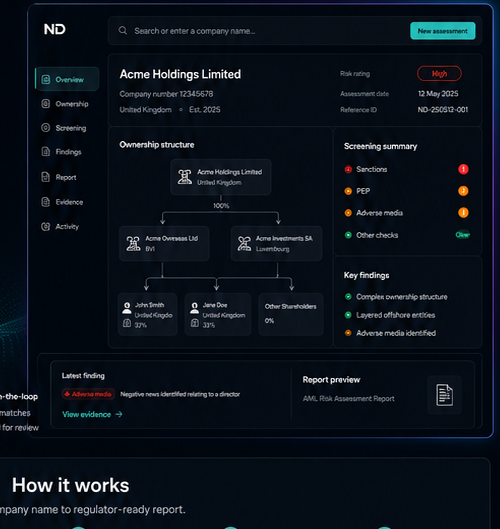Click the orange PEP status dot
The image size is (500, 529).
point(348,191)
